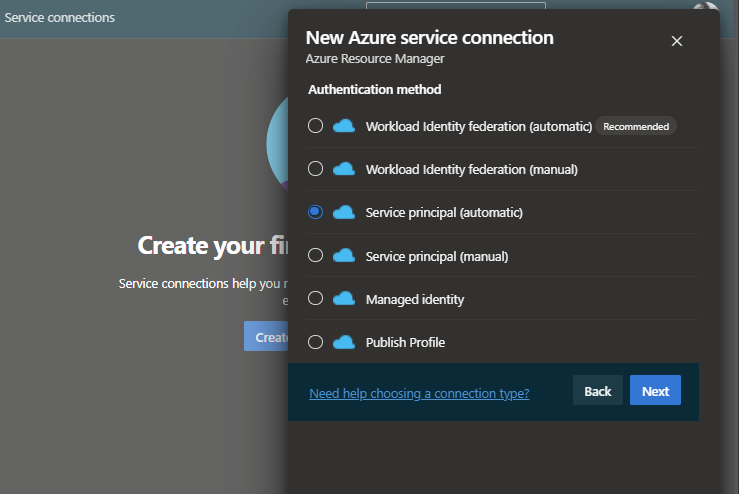Select Workload Identity federation (manual) radio button
739x494 pixels.
click(x=315, y=169)
